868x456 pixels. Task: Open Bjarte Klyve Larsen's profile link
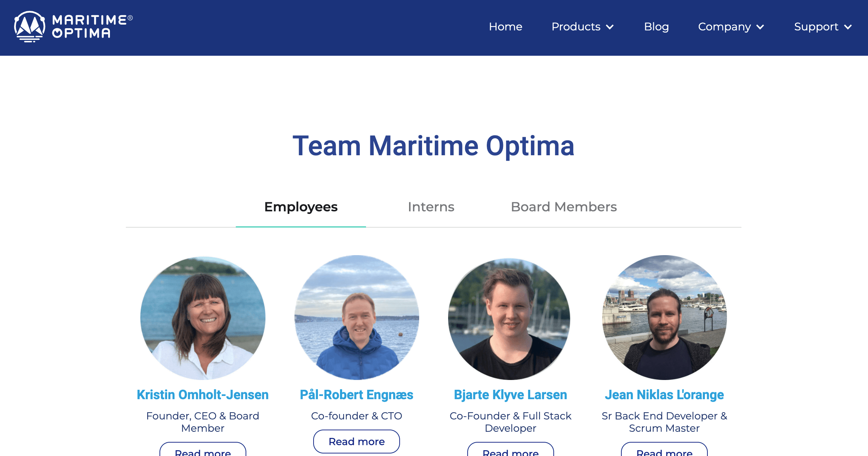[510, 394]
